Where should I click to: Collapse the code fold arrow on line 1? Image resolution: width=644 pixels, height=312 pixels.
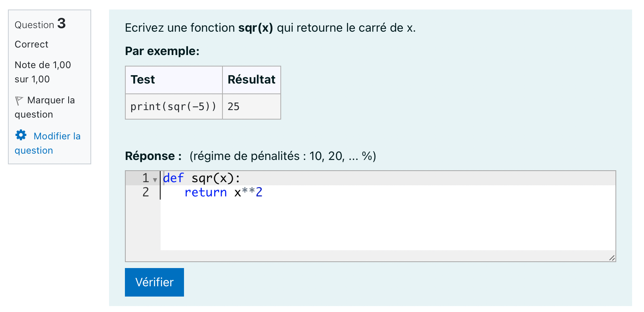(155, 180)
